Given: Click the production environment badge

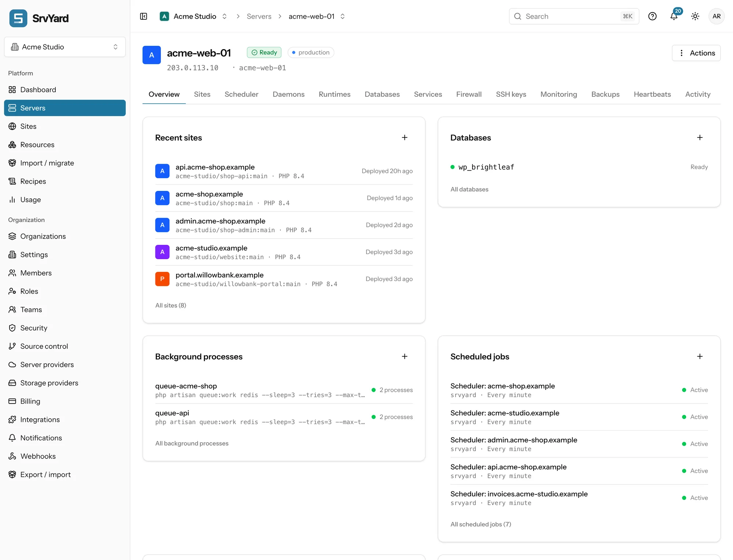Looking at the screenshot, I should 311,52.
